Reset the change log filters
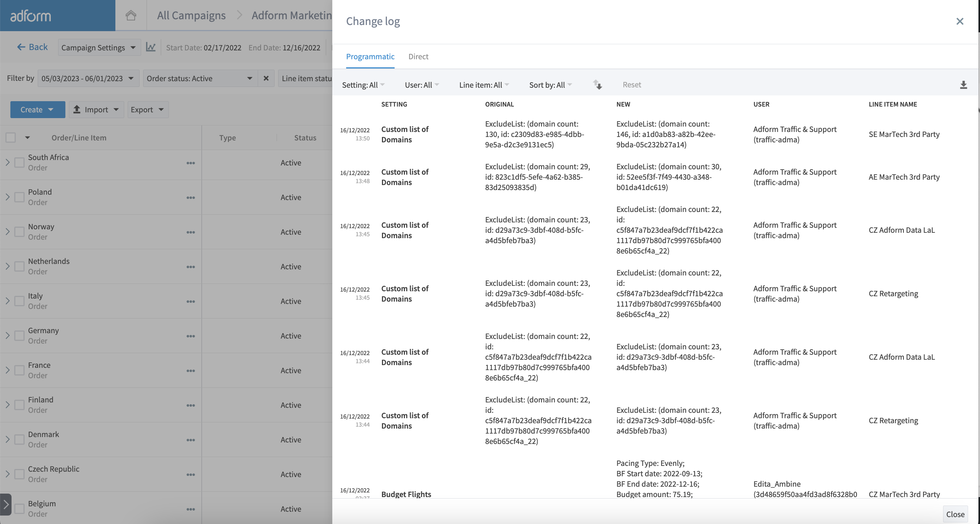The height and width of the screenshot is (524, 980). pyautogui.click(x=632, y=85)
